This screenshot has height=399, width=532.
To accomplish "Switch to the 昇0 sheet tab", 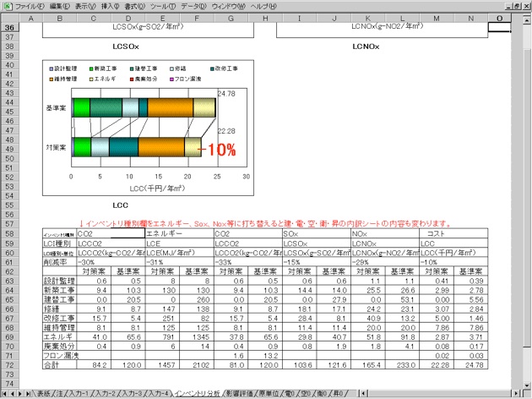I will (x=338, y=394).
